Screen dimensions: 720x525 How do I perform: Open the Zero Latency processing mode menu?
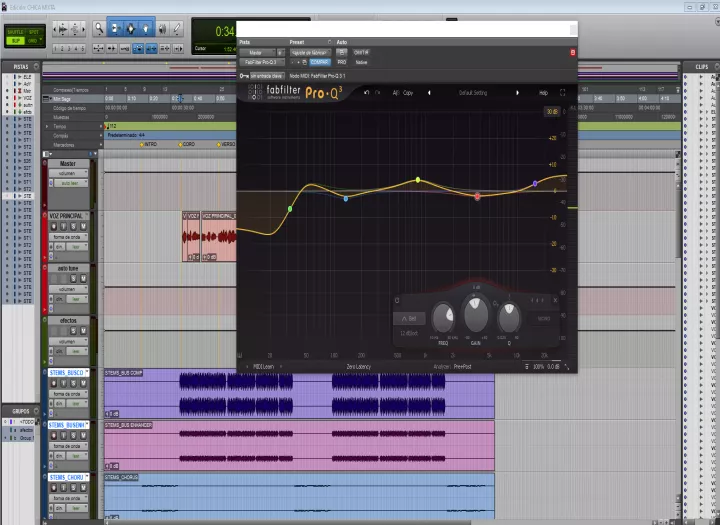pos(359,367)
